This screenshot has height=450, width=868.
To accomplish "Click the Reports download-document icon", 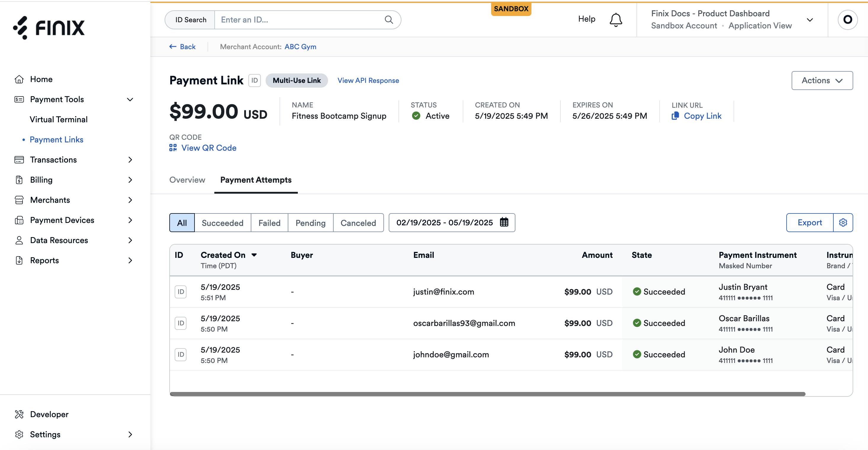I will (x=19, y=261).
